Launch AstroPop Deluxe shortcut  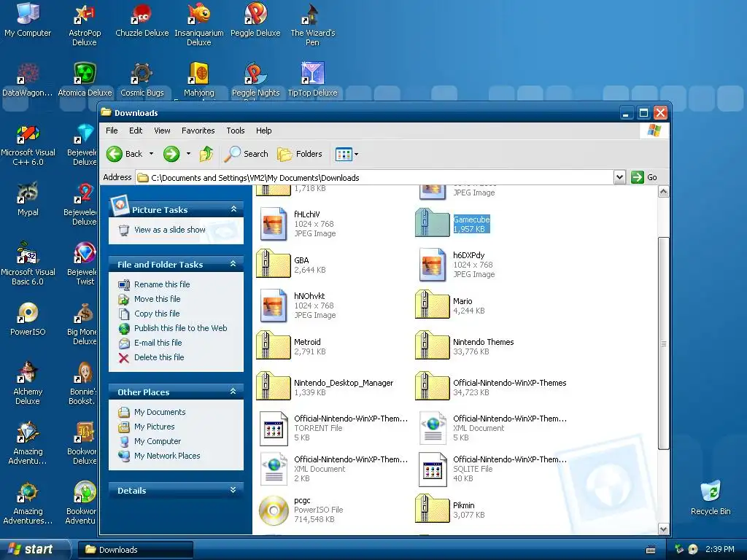tap(85, 25)
